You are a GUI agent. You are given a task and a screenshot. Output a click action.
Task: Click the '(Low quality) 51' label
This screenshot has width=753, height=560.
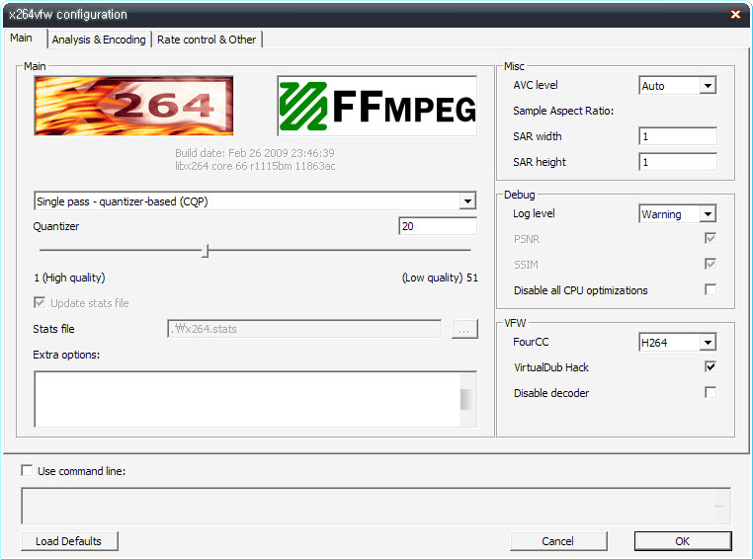point(440,278)
